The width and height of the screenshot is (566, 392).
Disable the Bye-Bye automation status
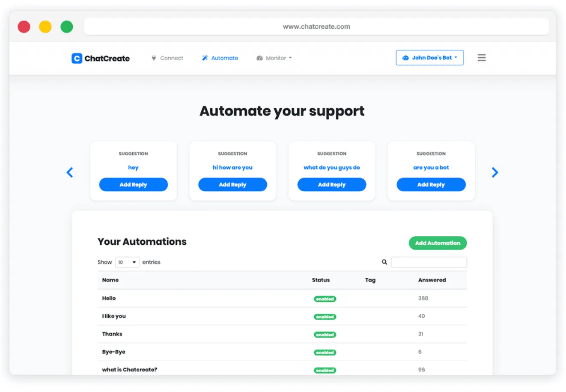click(325, 352)
